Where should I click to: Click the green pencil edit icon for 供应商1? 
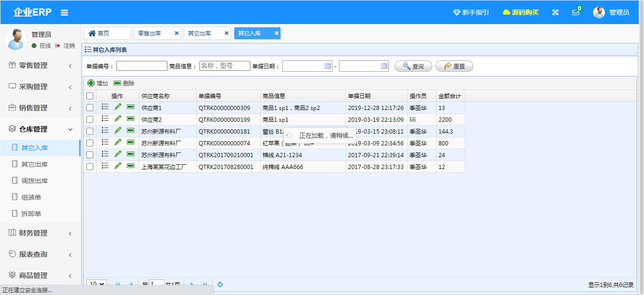(x=118, y=107)
